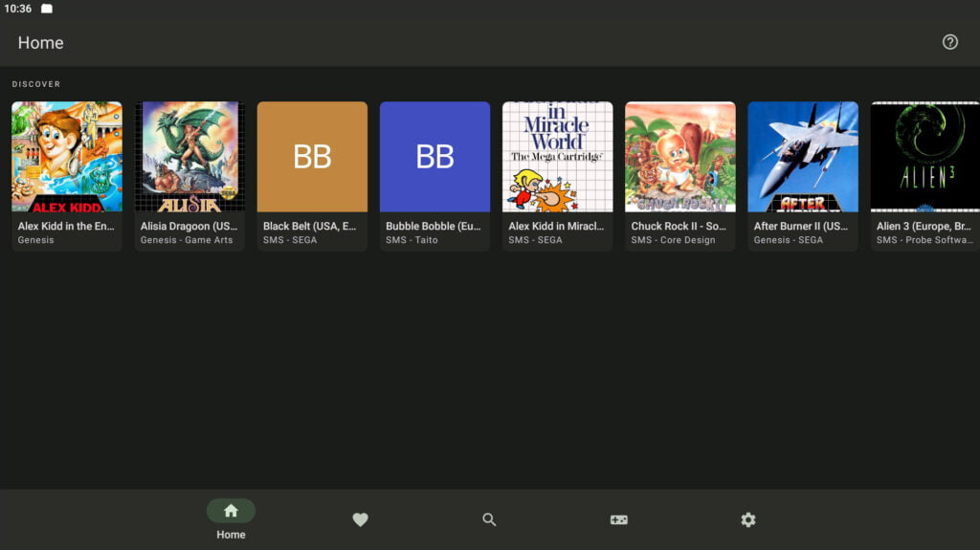Open Alisia Dragoon cover art
This screenshot has height=550, width=980.
(189, 156)
